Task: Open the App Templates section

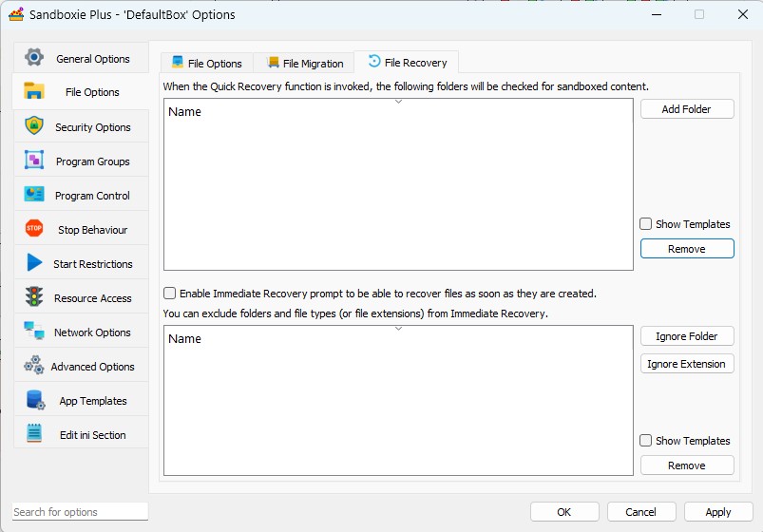Action: click(x=82, y=400)
